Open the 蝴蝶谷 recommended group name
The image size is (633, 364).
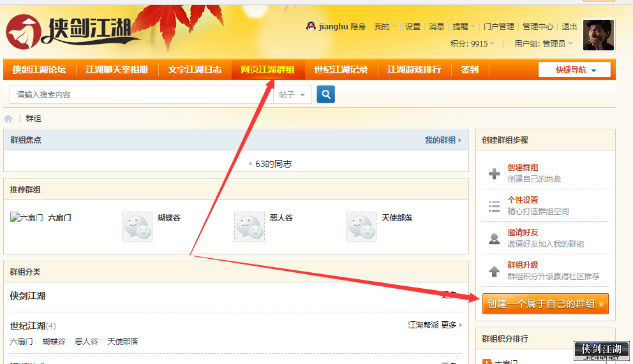(x=169, y=217)
